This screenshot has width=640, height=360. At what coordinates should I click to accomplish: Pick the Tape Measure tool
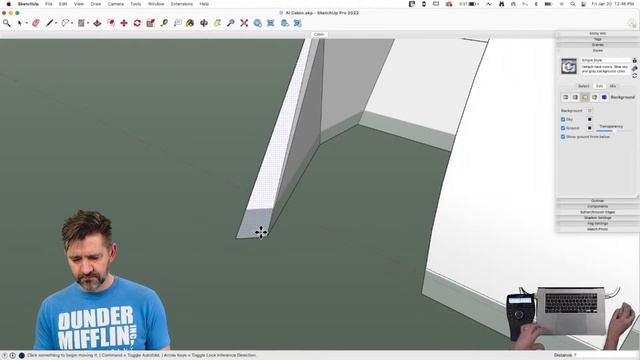pos(164,23)
